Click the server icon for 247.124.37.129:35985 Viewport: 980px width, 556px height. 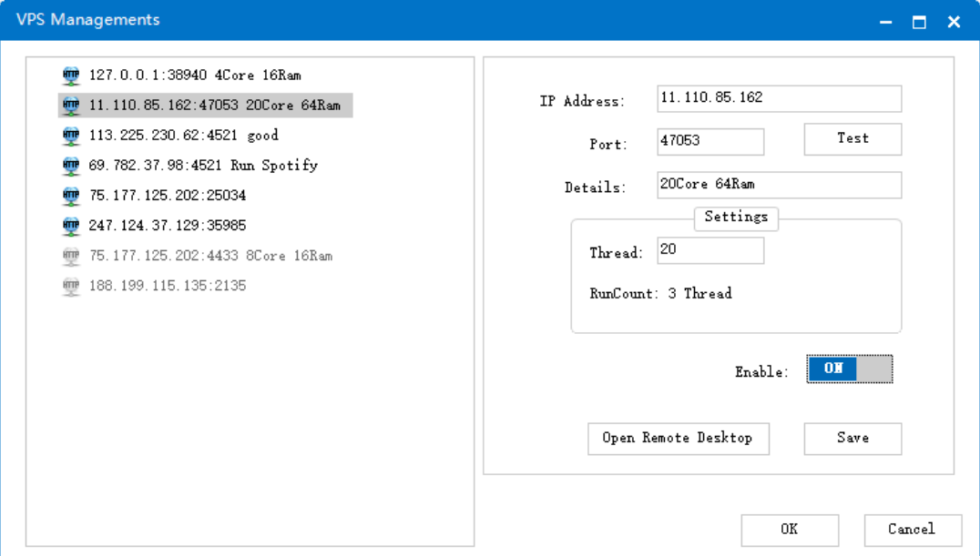coord(71,226)
